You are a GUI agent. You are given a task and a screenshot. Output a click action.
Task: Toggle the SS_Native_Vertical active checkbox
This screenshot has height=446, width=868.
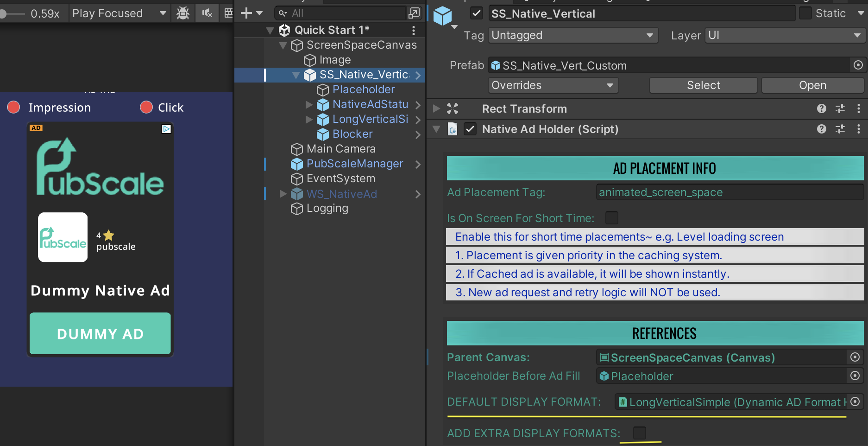point(476,13)
